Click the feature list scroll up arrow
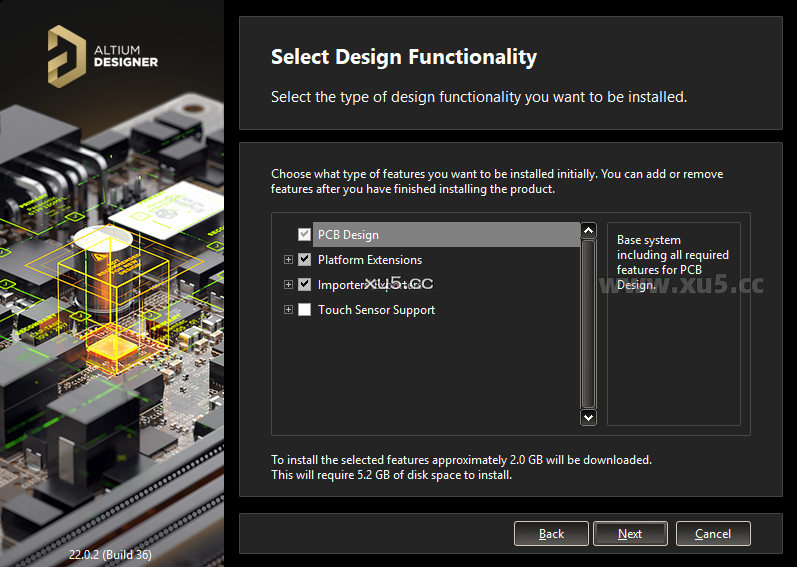This screenshot has width=797, height=567. click(x=588, y=231)
